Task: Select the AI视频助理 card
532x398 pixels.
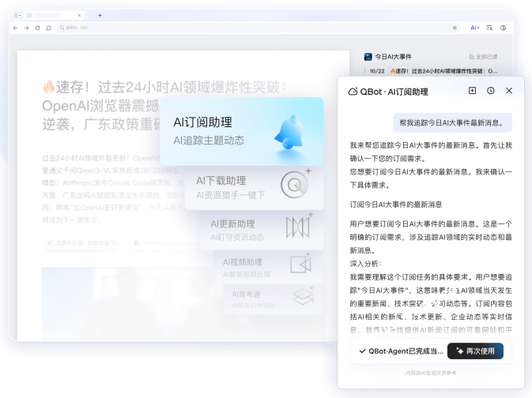Action: (269, 268)
